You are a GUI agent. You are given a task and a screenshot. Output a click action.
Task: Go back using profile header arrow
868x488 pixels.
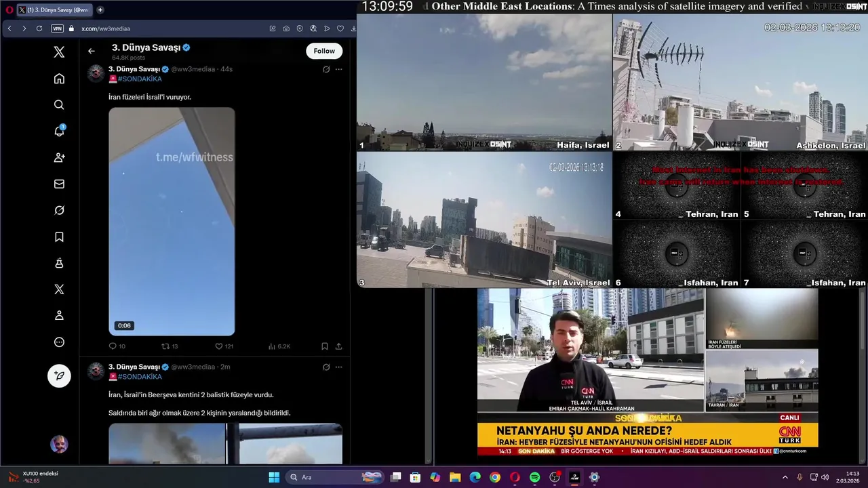[92, 51]
